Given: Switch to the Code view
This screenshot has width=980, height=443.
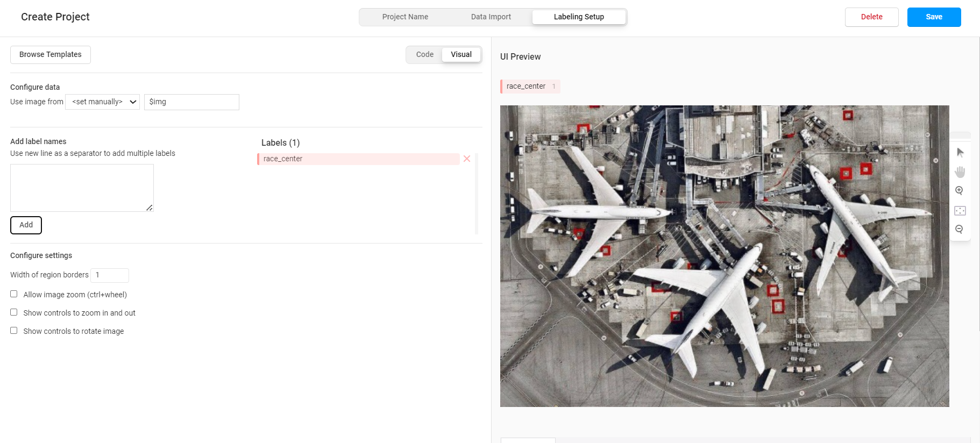Looking at the screenshot, I should click(x=425, y=54).
